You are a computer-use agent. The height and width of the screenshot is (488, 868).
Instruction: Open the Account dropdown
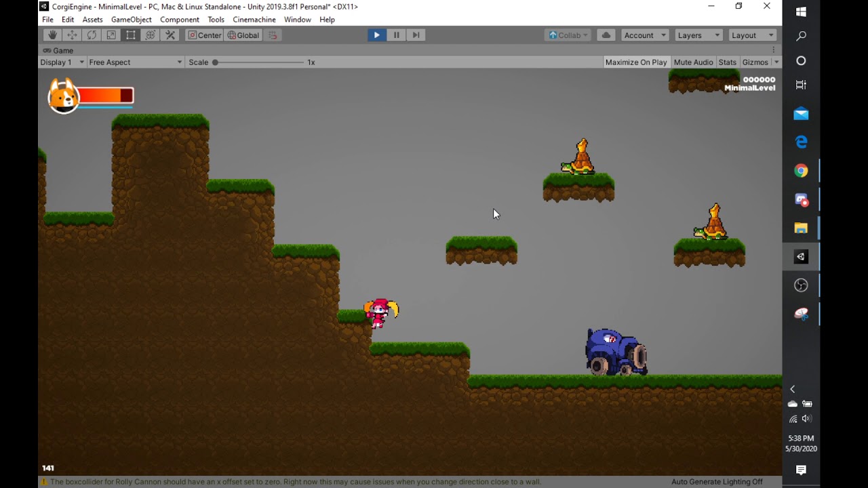pos(645,35)
